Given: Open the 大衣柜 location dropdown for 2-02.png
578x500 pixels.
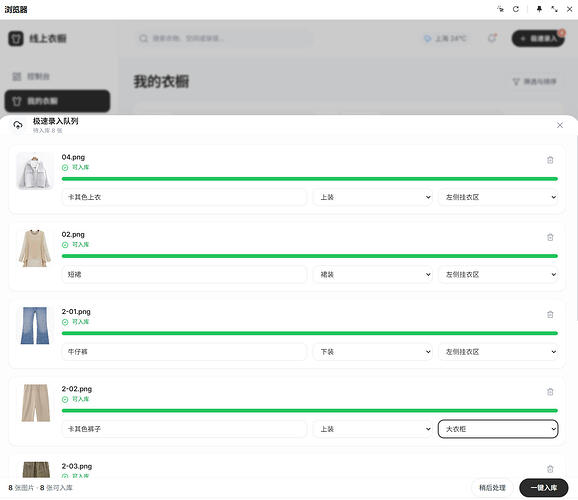Looking at the screenshot, I should pos(498,429).
